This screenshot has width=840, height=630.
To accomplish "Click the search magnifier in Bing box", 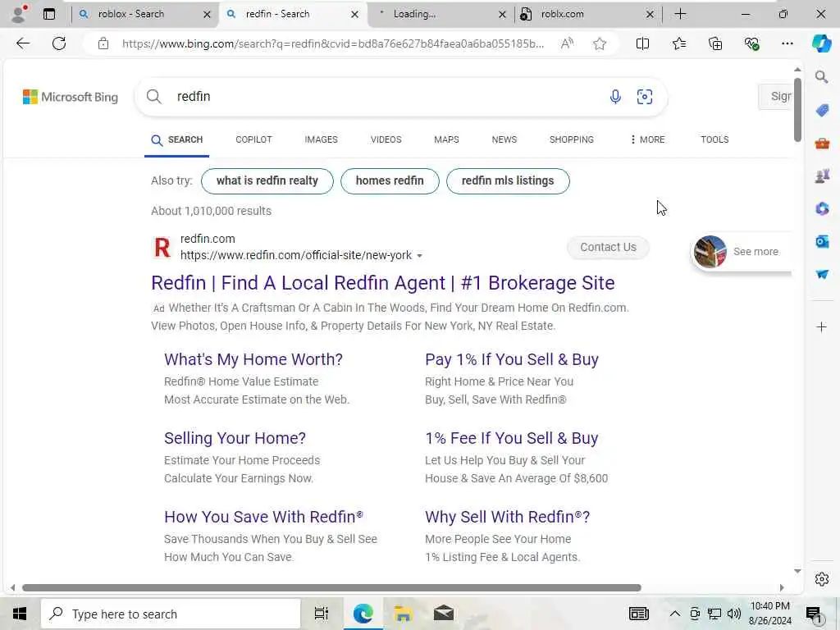I will point(153,97).
